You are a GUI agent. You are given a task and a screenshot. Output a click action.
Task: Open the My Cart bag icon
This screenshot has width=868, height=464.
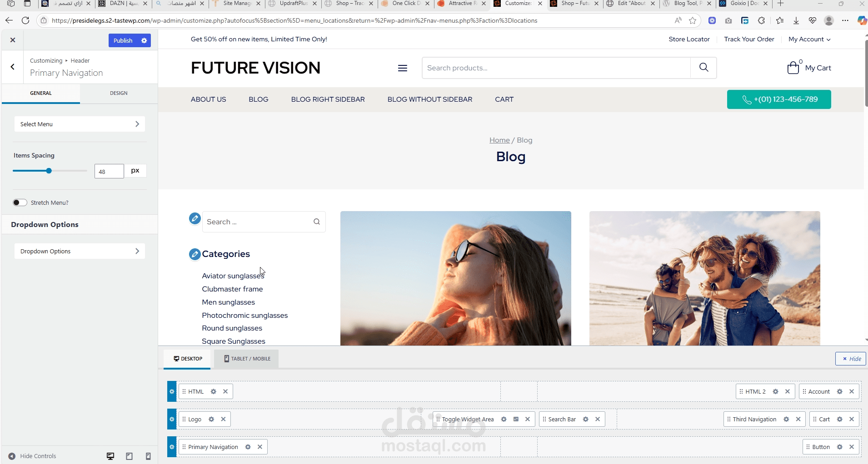tap(793, 68)
